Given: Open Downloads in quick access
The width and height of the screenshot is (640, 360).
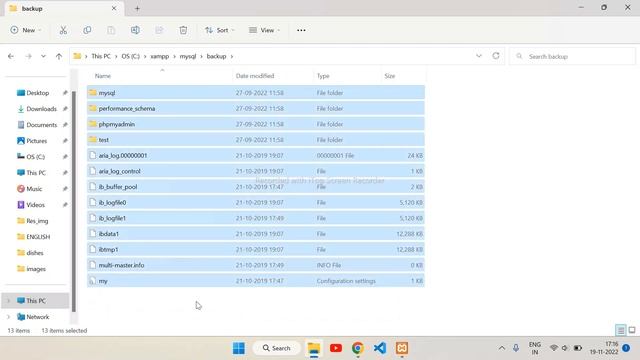Looking at the screenshot, I should point(41,109).
